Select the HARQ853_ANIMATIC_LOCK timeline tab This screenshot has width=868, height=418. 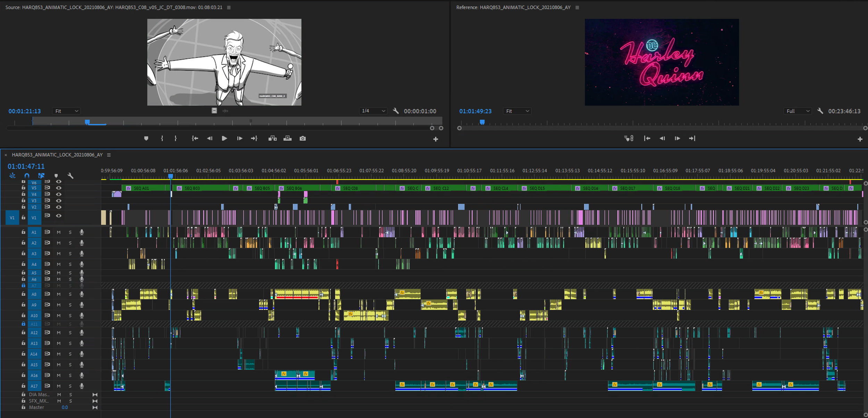(x=57, y=155)
